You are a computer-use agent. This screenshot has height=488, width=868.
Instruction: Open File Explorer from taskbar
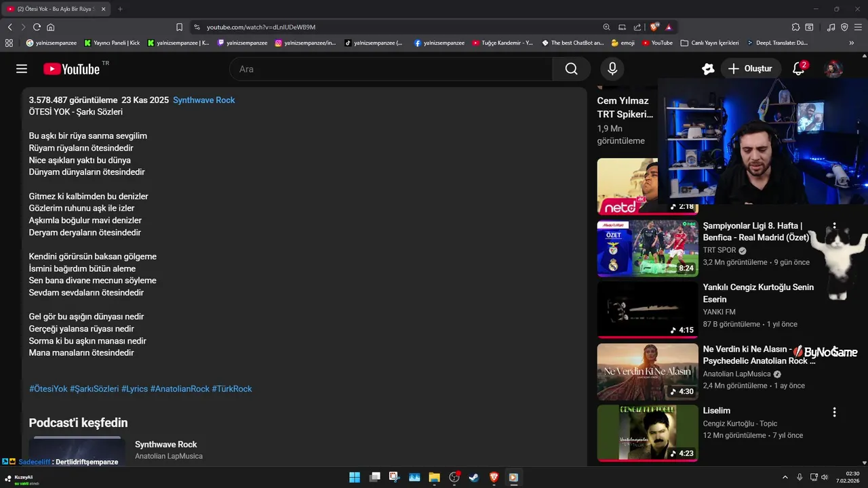pyautogui.click(x=434, y=477)
